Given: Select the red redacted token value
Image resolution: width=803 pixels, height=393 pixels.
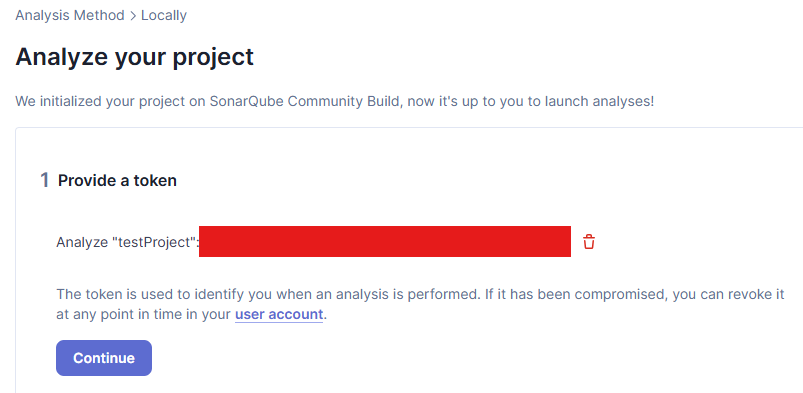Looking at the screenshot, I should [385, 241].
